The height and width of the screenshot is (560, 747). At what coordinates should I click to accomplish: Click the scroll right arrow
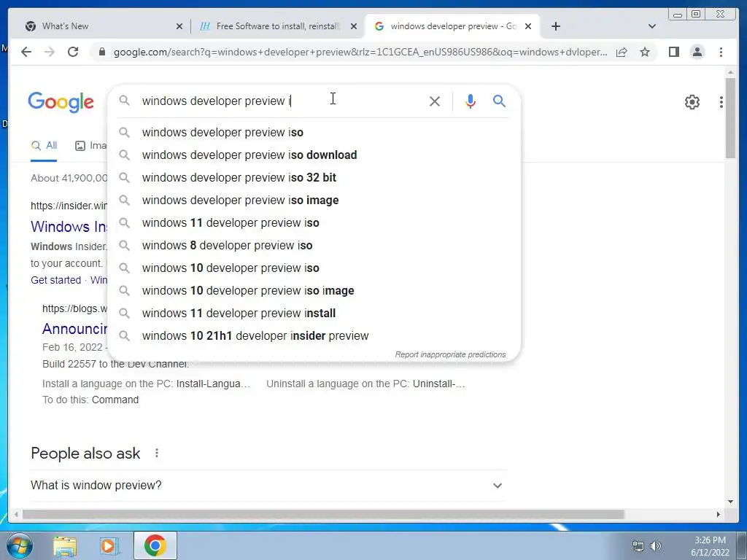click(x=718, y=514)
